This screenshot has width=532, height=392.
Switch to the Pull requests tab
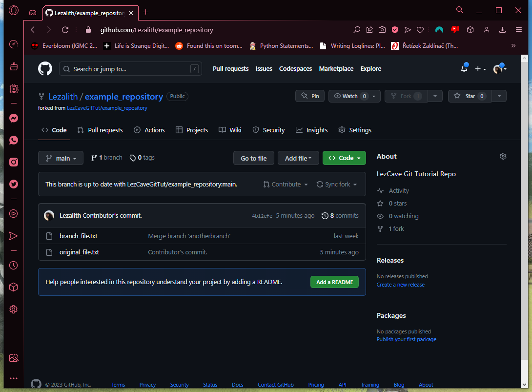[100, 130]
